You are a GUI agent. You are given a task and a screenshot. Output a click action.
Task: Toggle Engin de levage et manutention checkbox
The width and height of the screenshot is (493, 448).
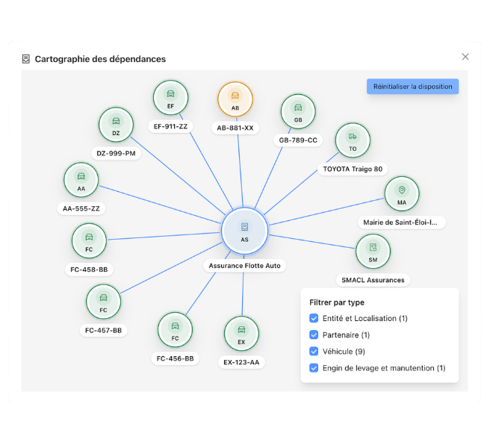tap(314, 368)
